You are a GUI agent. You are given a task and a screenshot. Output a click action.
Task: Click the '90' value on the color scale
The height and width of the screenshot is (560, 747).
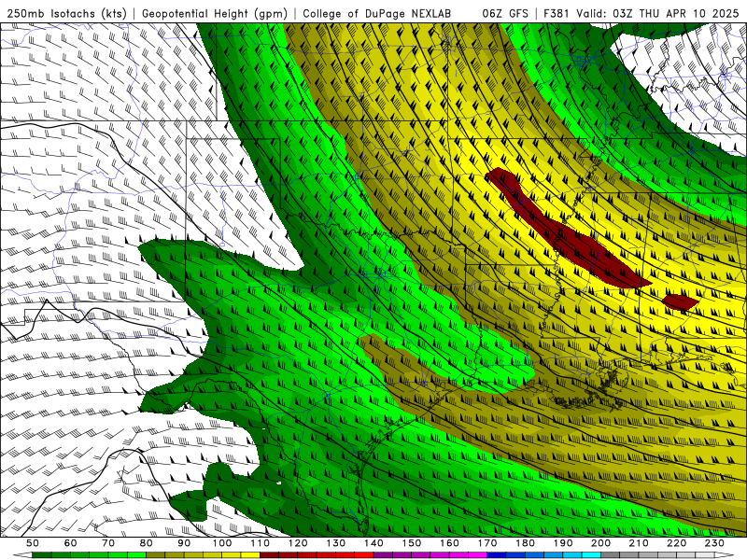184,543
